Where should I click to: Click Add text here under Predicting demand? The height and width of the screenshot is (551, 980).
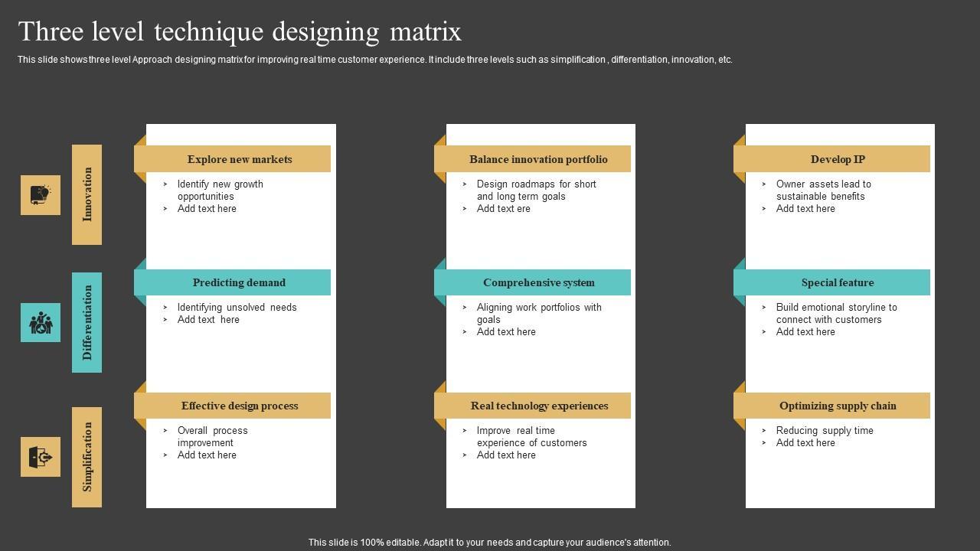point(208,319)
